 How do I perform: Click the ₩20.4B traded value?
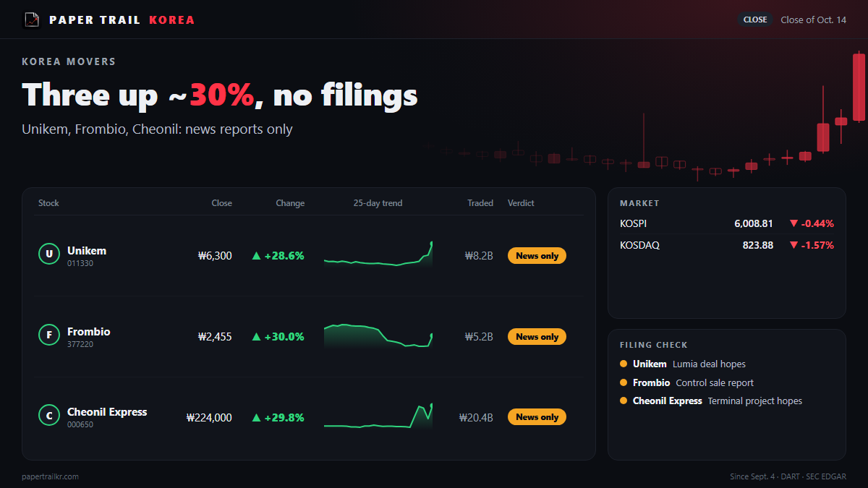coord(476,418)
